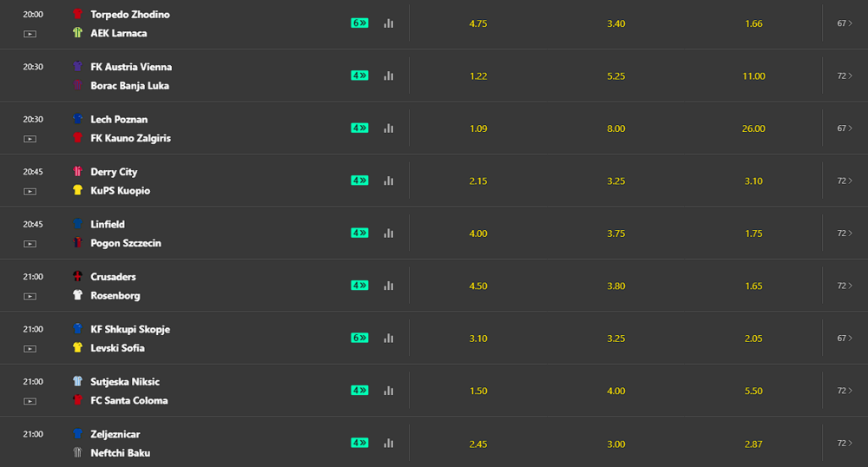View stats bars for Derry City match

pyautogui.click(x=389, y=181)
